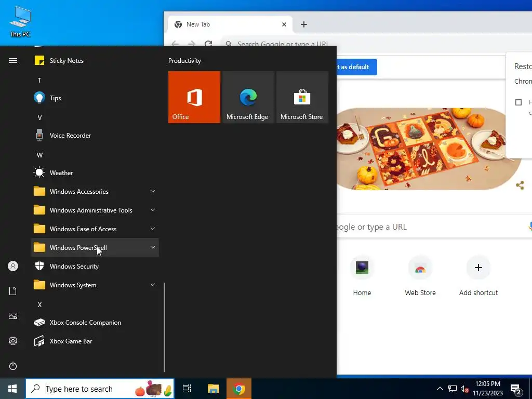Image resolution: width=532 pixels, height=399 pixels.
Task: Click the Google search box on page
Action: click(434, 227)
